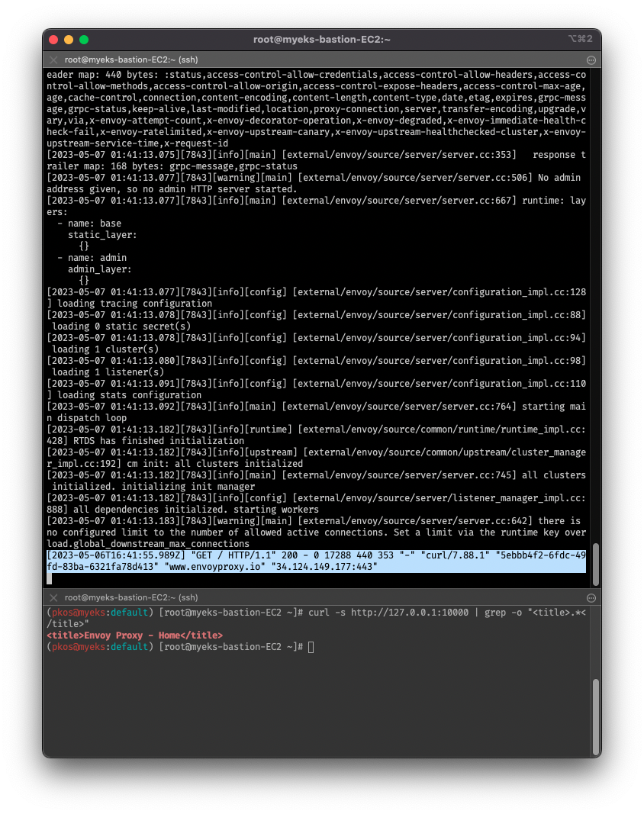Select the upper pane title 'root@myeks-bastion-EC2:~ (ssh)'
644x814 pixels.
(131, 60)
